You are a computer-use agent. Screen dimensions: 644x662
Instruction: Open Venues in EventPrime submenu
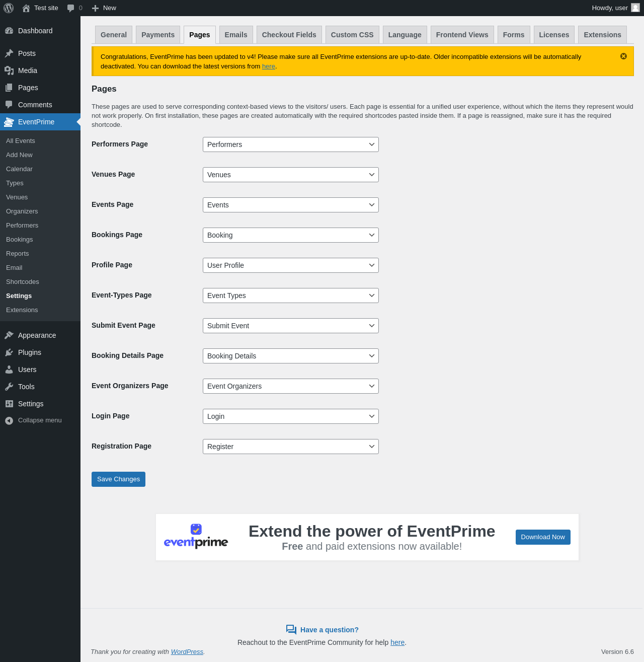pyautogui.click(x=40, y=197)
